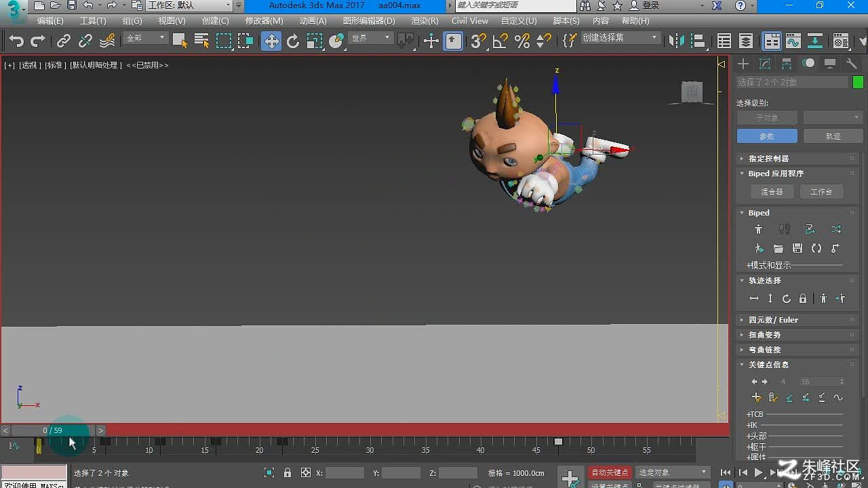This screenshot has height=488, width=868.
Task: Click the 轨迹 button
Action: pyautogui.click(x=833, y=136)
